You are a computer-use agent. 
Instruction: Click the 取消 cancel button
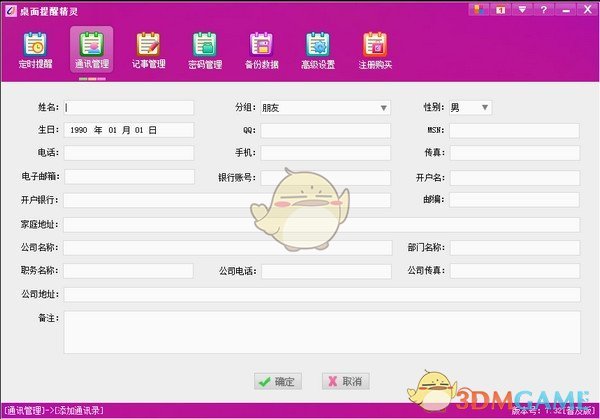(345, 381)
